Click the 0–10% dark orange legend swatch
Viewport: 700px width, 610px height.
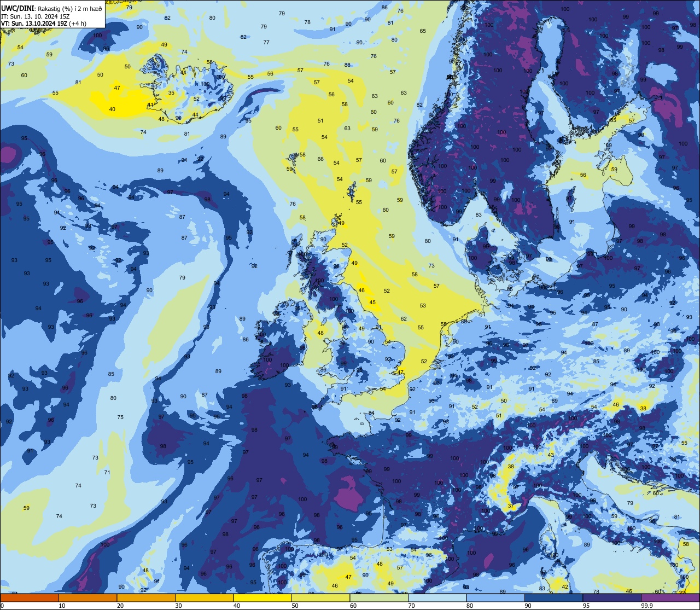(30, 597)
